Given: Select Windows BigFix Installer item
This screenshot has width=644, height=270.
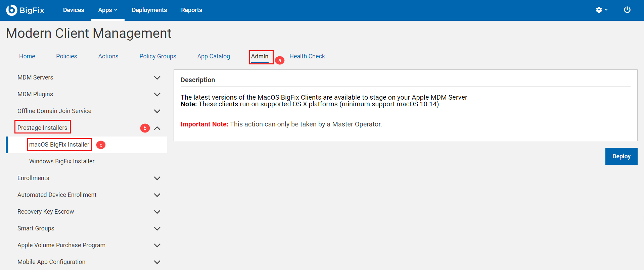Looking at the screenshot, I should click(62, 161).
